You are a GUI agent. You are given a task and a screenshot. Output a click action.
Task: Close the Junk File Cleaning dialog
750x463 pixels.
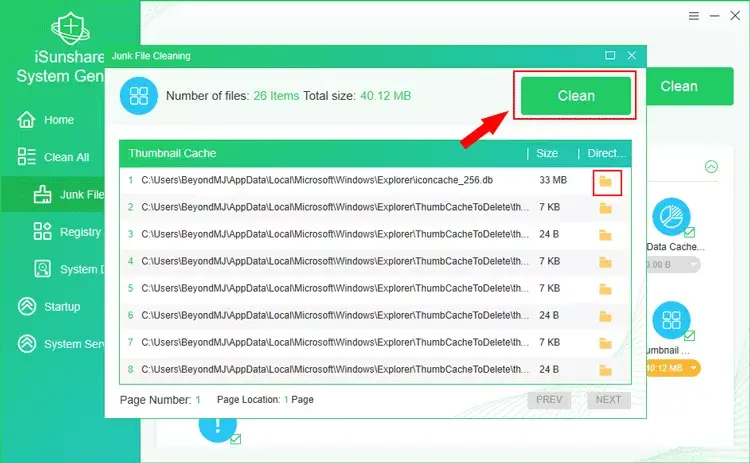(x=632, y=55)
